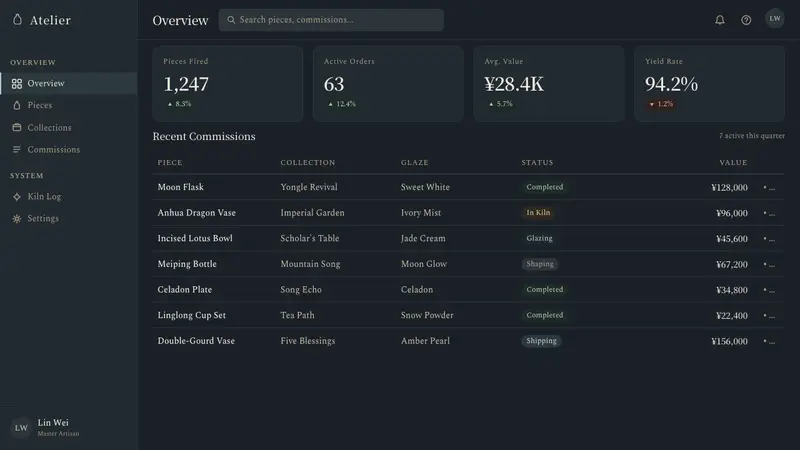Open Kiln Log in sidebar

click(x=68, y=196)
